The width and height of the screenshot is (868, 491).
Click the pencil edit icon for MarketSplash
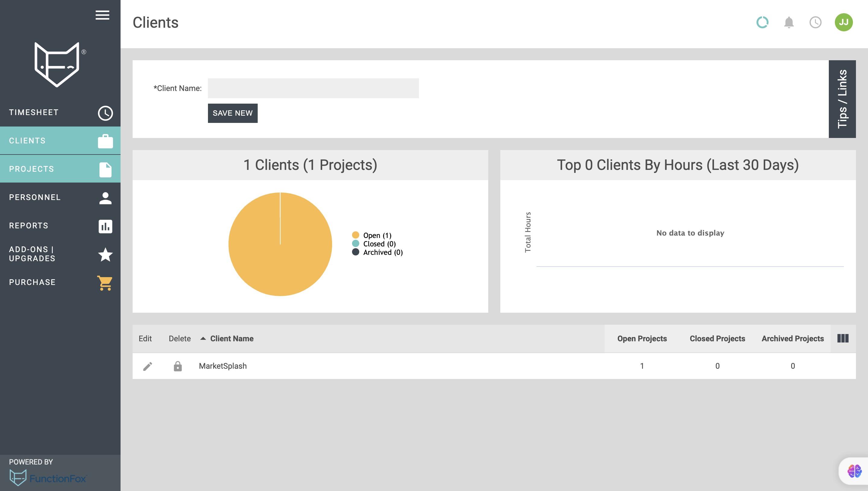(147, 366)
